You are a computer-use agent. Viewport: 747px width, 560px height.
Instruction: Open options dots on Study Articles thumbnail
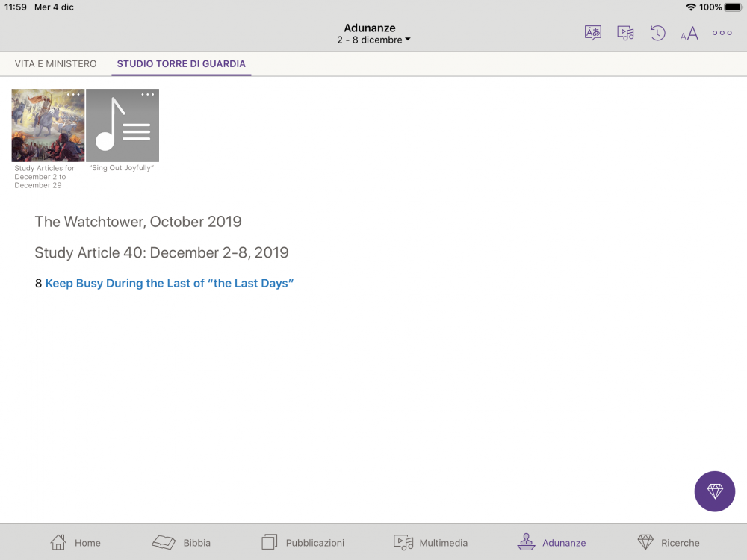click(x=73, y=95)
